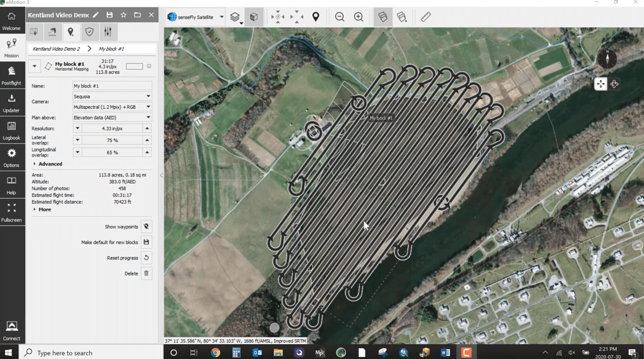Toggle Fullscreen mode from the sidebar
Viewport: 644px width, 359px height.
pyautogui.click(x=12, y=212)
